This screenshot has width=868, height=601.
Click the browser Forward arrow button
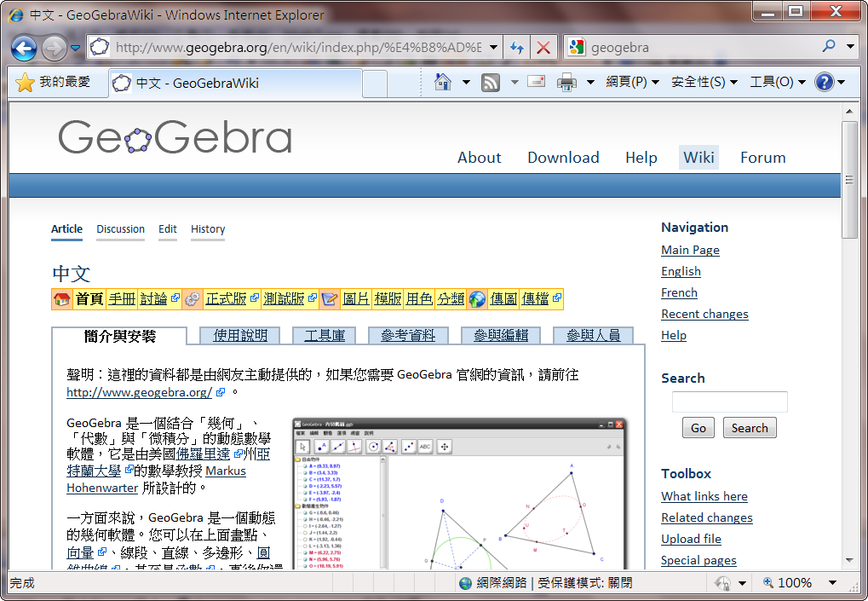(x=54, y=49)
